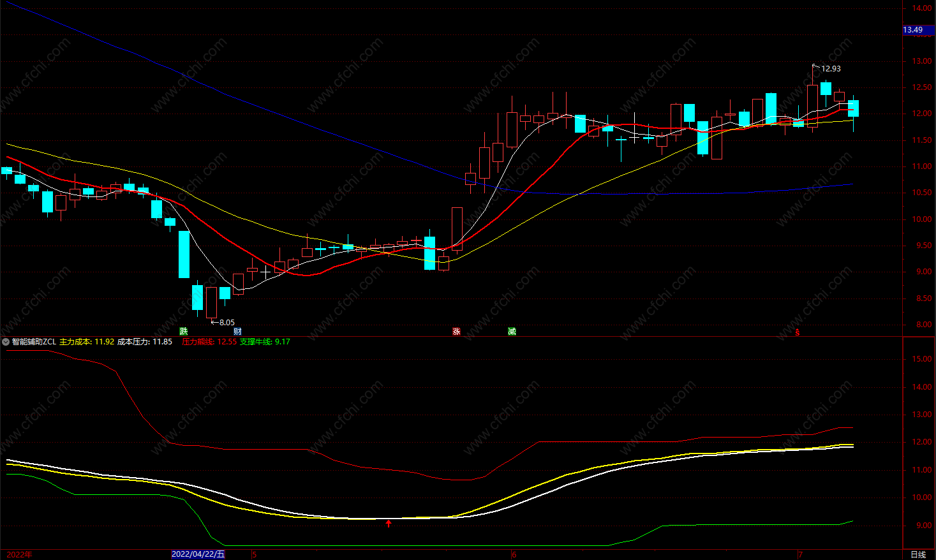Click the 2022/04/22/五 date label
Image resolution: width=936 pixels, height=560 pixels.
coord(198,554)
